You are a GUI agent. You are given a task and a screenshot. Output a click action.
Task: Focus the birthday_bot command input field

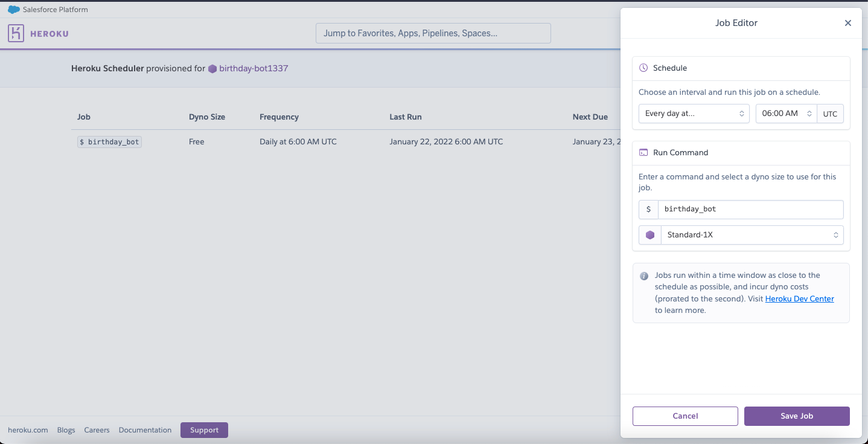pos(750,210)
